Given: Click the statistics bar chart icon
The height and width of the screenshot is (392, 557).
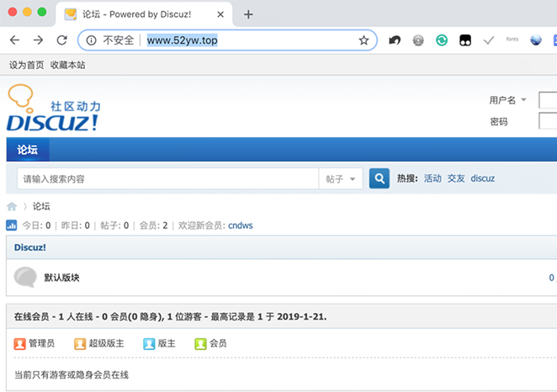Looking at the screenshot, I should click(x=12, y=225).
